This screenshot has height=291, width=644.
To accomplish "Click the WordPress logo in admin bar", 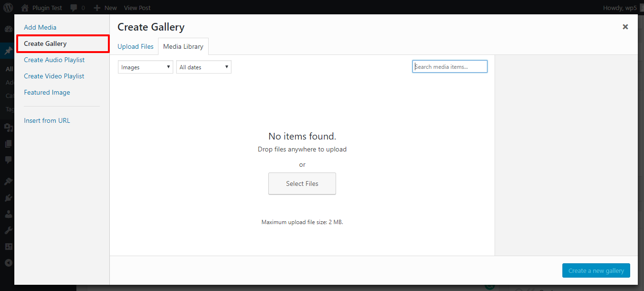I will click(x=9, y=8).
